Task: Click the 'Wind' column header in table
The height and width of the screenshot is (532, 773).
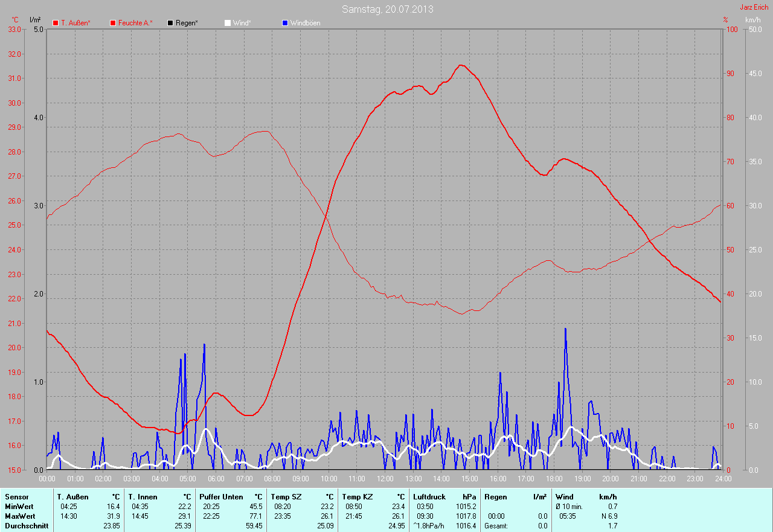Action: tap(565, 496)
